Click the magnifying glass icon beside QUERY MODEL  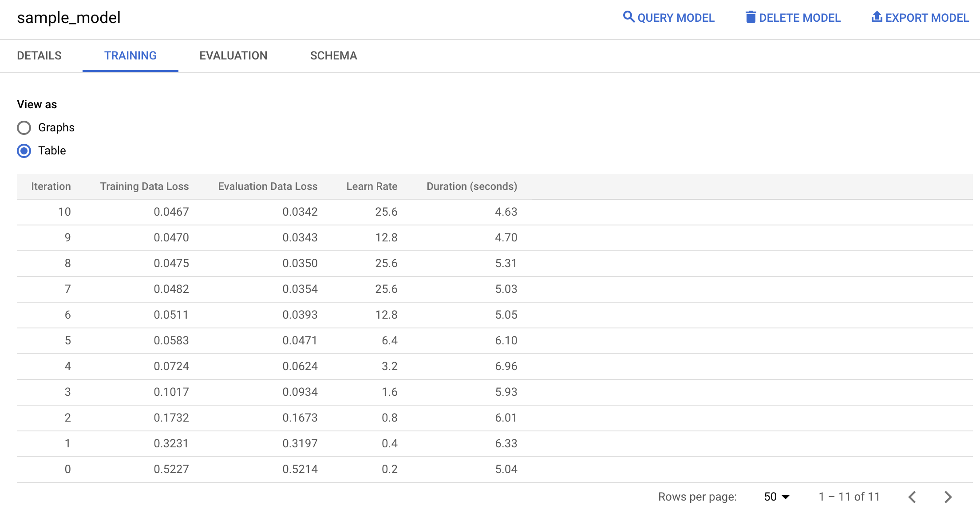tap(630, 17)
